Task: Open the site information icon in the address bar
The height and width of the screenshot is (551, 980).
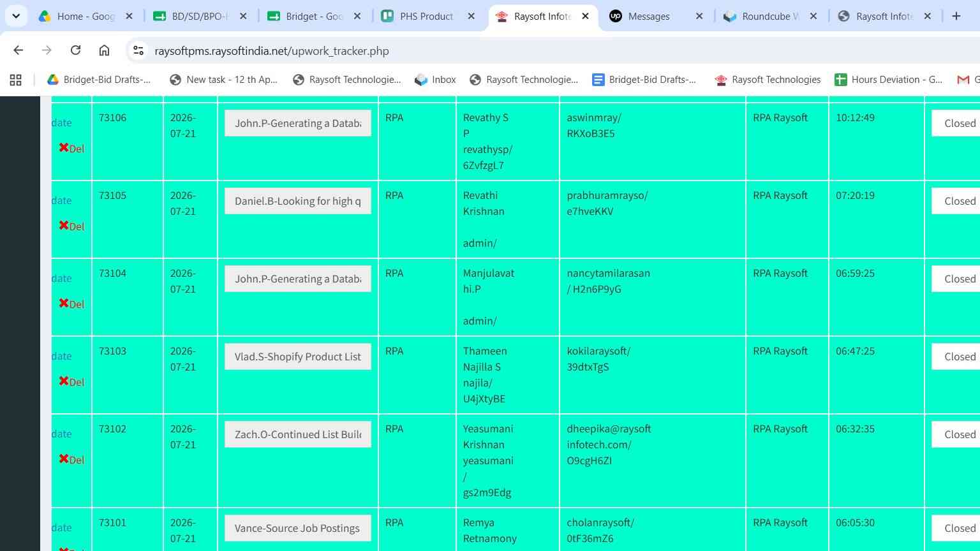Action: click(x=138, y=50)
